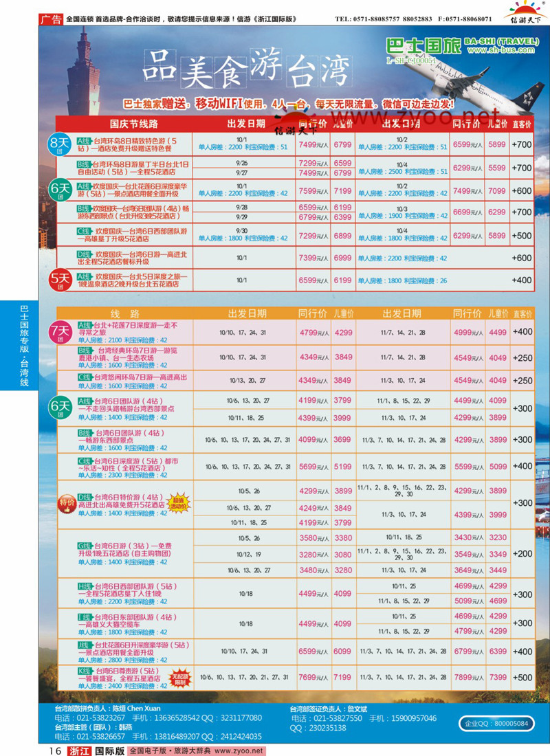Click the red 5天 tour badge
This screenshot has width=550, height=756.
point(60,280)
